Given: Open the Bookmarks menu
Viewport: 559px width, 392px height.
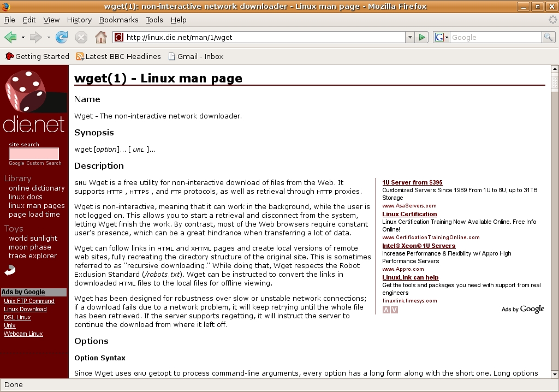Looking at the screenshot, I should 118,20.
